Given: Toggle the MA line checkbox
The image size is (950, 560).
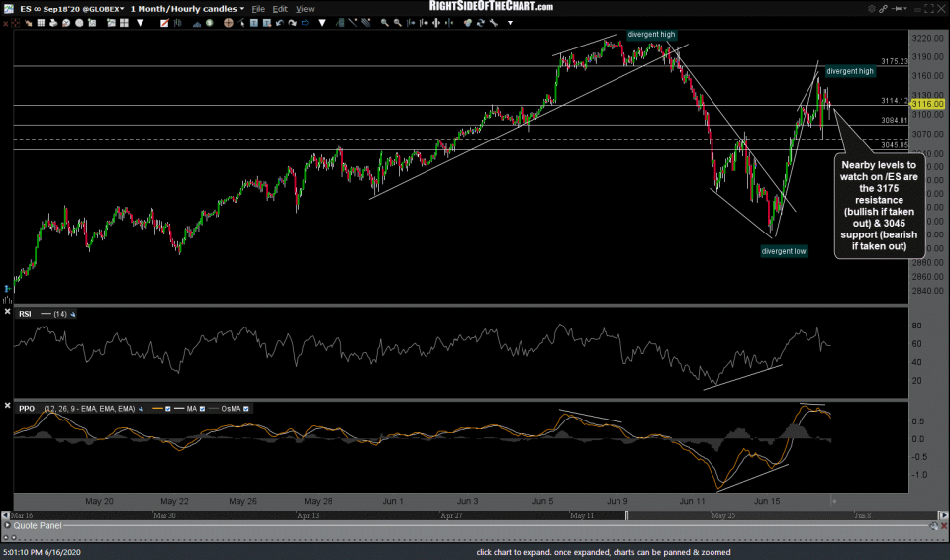Looking at the screenshot, I should [x=202, y=409].
